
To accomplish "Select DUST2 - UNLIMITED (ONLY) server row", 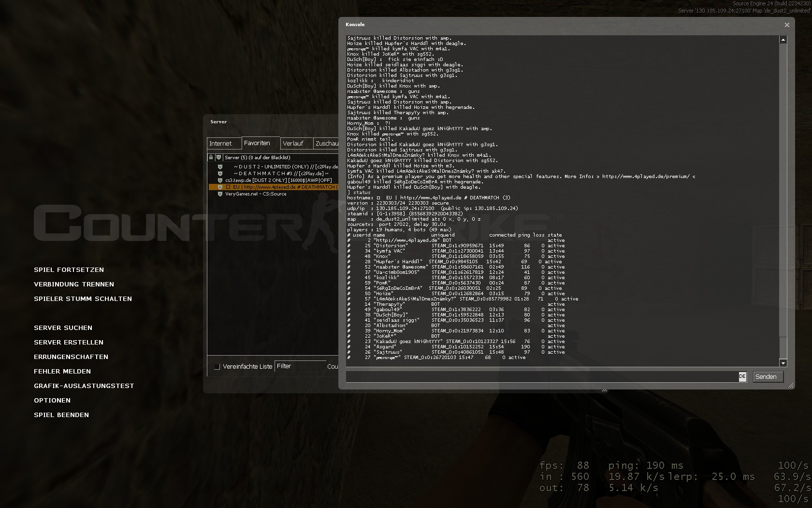I will pos(273,166).
